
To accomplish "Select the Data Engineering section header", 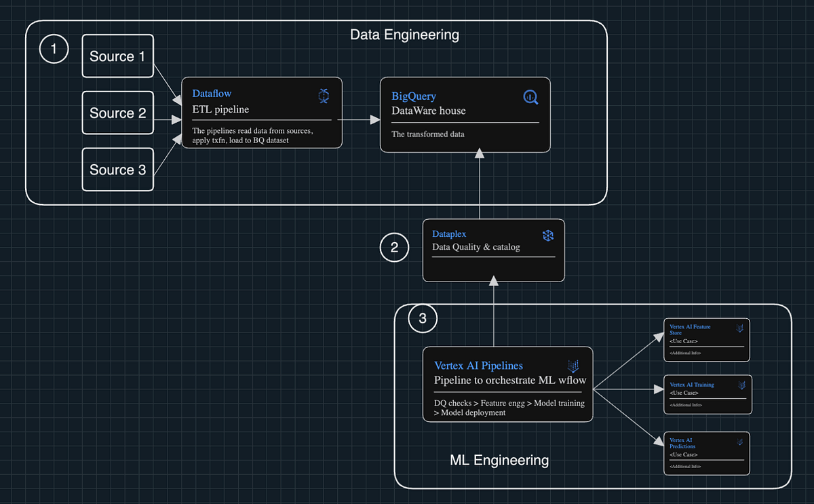I will click(404, 35).
